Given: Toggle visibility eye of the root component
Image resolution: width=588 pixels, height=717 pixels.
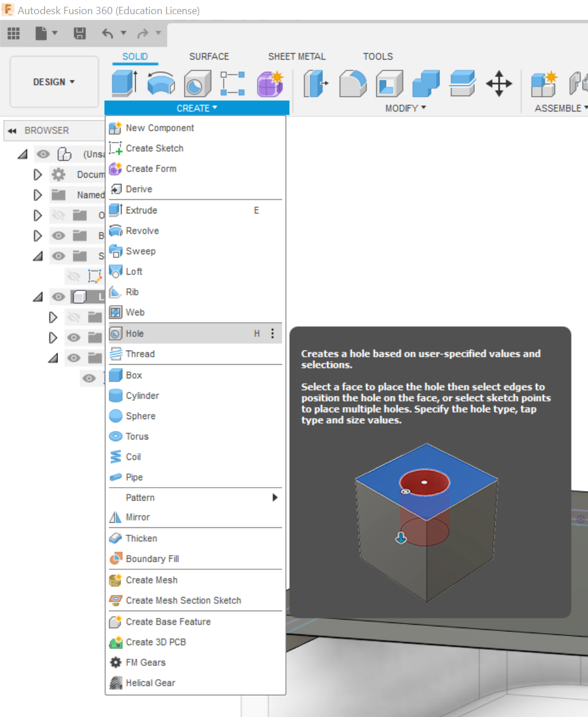Looking at the screenshot, I should tap(43, 154).
